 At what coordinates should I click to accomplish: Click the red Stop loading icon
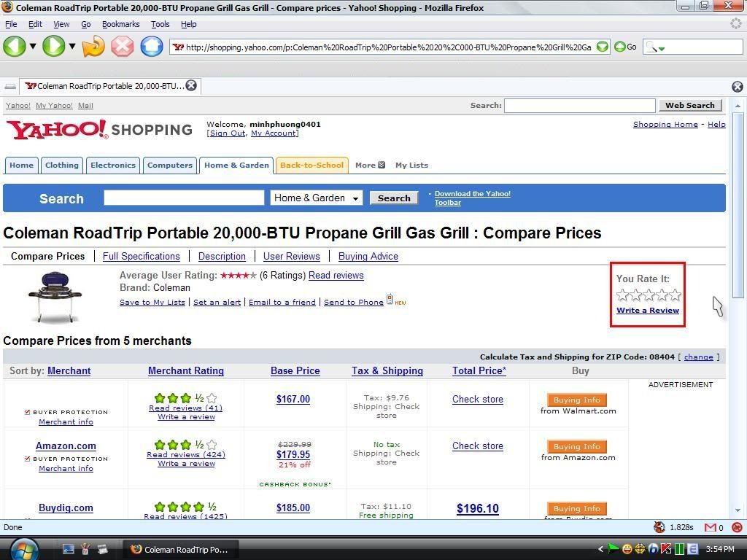pos(122,47)
